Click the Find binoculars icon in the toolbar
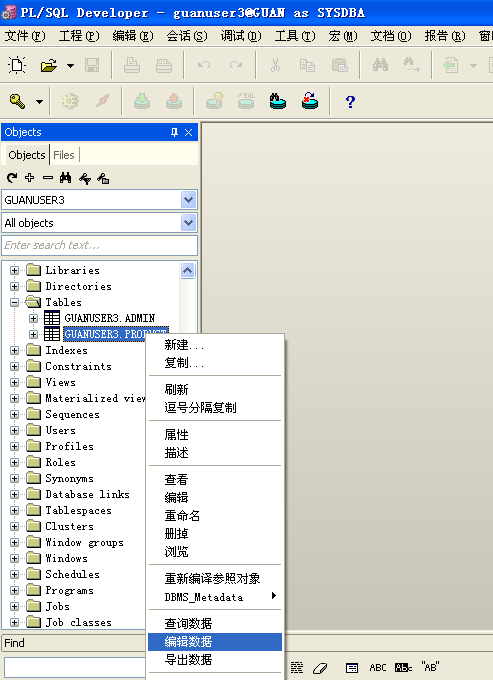Screen dimensions: 493x680 380,65
